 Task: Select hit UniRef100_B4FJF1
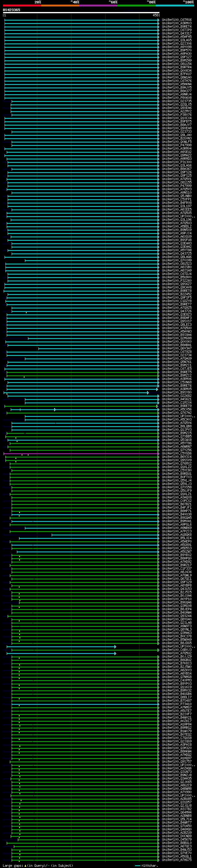tap(176, 508)
